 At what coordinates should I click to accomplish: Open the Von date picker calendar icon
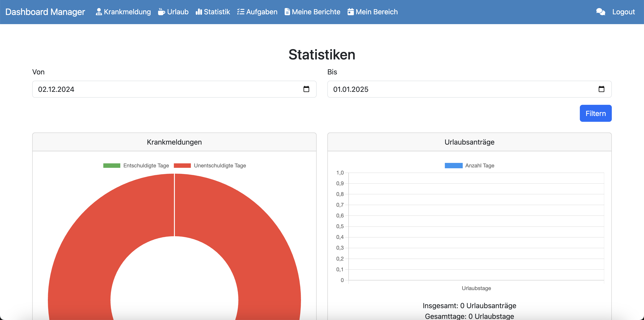[x=306, y=89]
